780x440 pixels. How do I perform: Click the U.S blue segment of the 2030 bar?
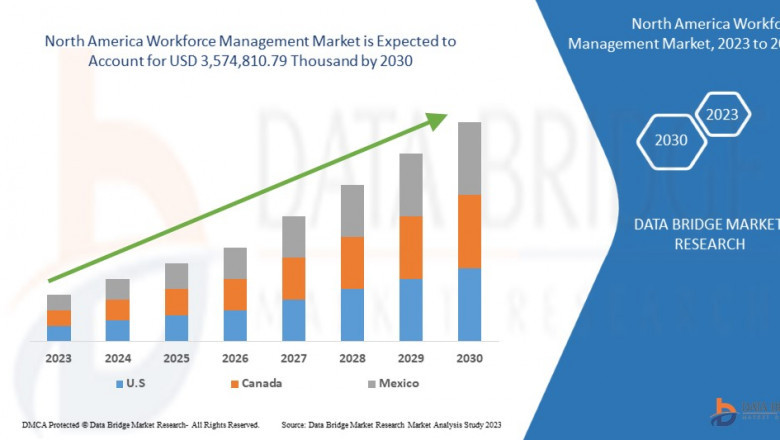(470, 305)
